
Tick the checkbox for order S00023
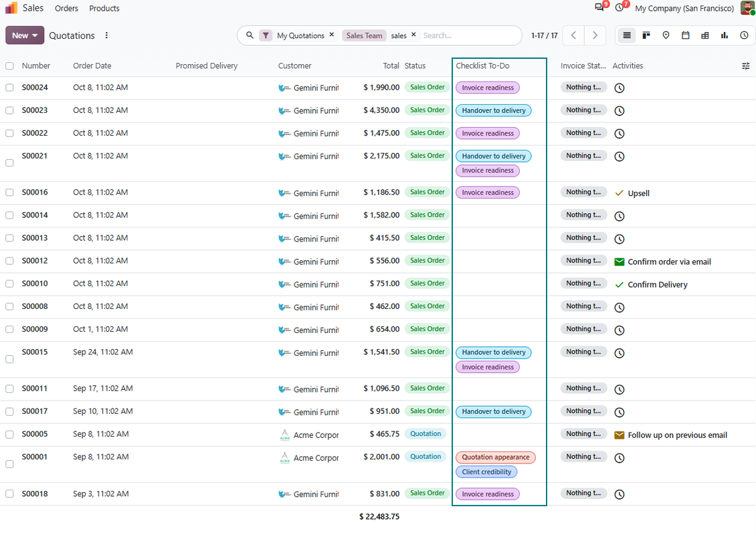(x=9, y=110)
